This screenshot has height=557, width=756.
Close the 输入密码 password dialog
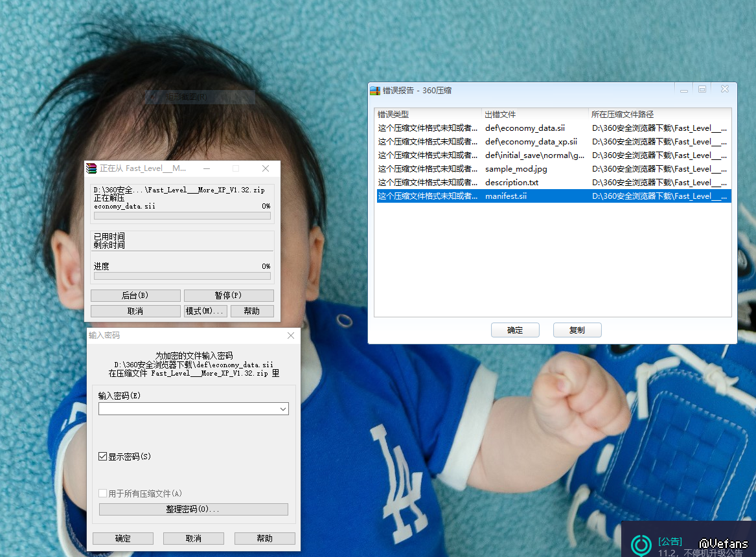(291, 335)
